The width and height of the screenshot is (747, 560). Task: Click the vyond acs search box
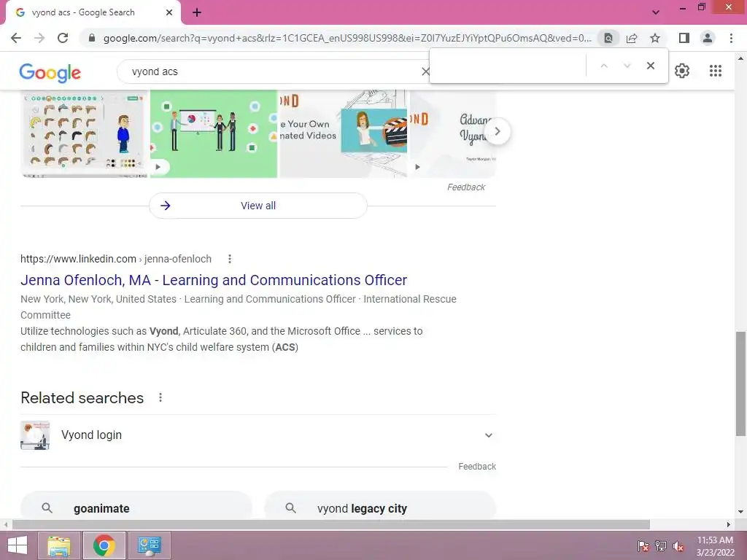pyautogui.click(x=274, y=71)
